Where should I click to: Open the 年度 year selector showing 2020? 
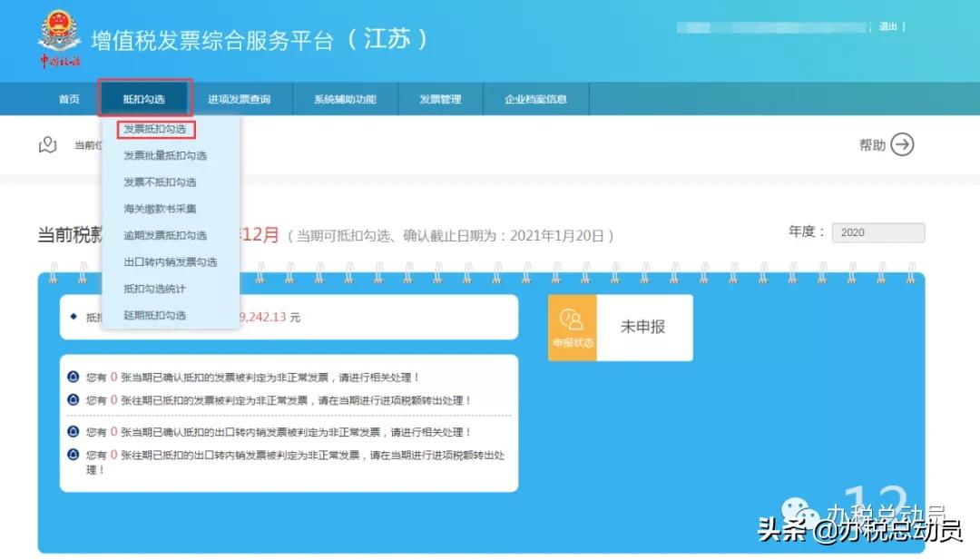coord(877,232)
